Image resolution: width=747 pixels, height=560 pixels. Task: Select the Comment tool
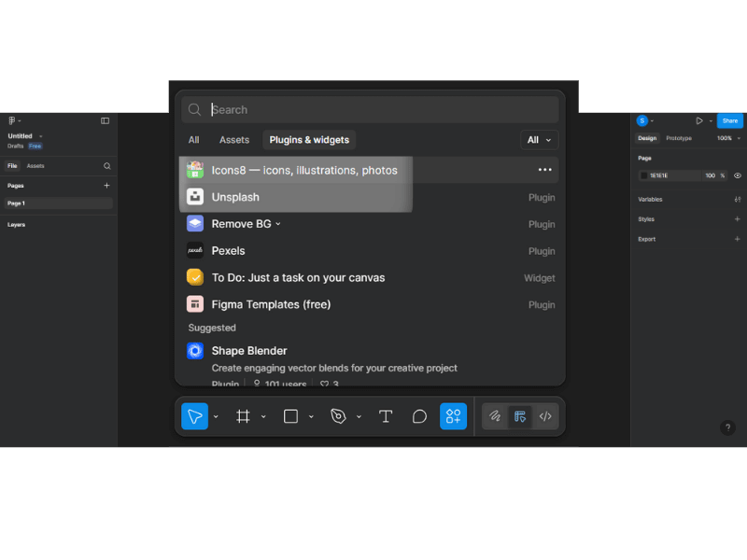[419, 416]
